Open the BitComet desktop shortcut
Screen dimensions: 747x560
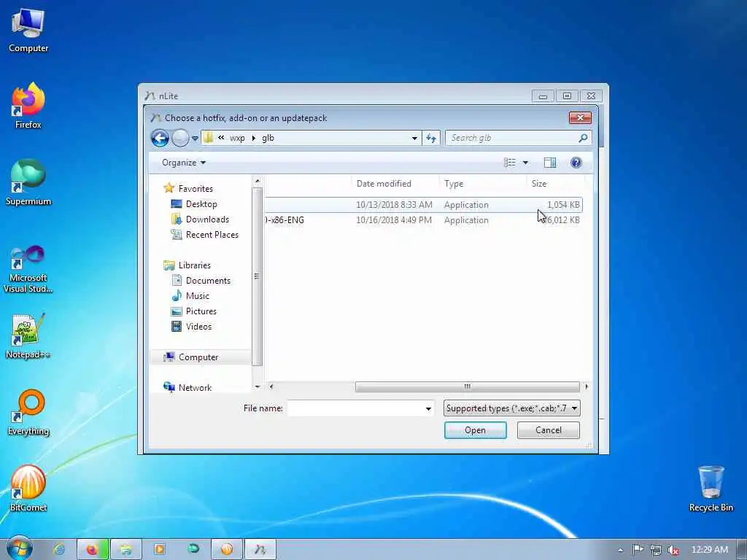(28, 489)
